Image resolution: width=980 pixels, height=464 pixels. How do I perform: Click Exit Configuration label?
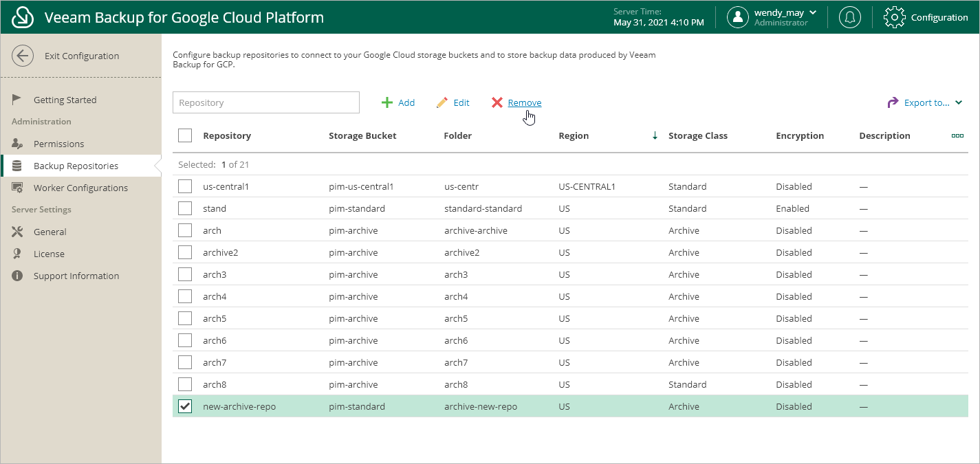[82, 56]
